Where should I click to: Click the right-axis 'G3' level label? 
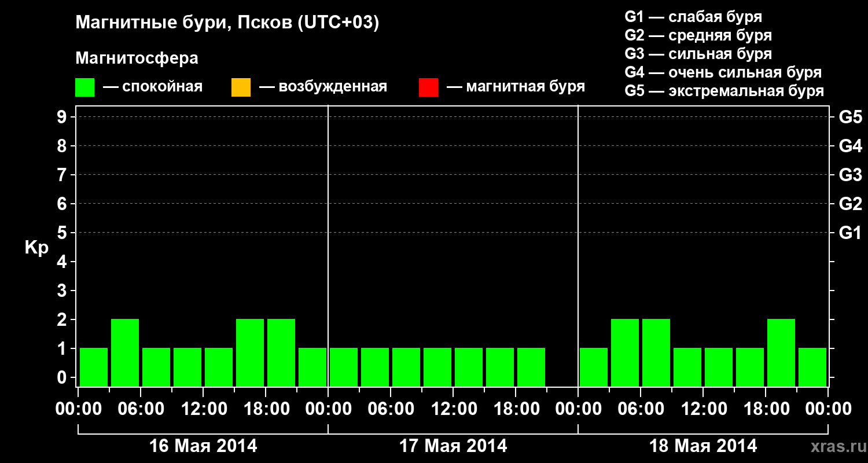pyautogui.click(x=851, y=175)
